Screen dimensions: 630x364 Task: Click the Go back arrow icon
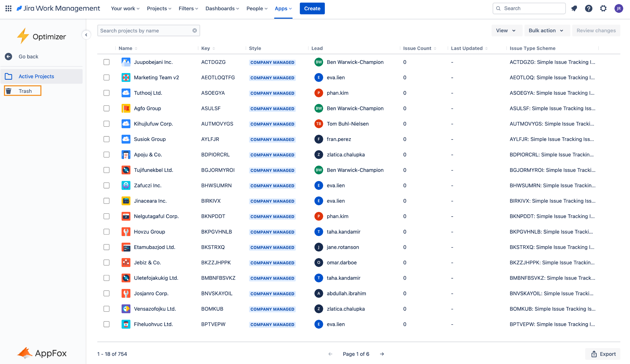pyautogui.click(x=9, y=56)
